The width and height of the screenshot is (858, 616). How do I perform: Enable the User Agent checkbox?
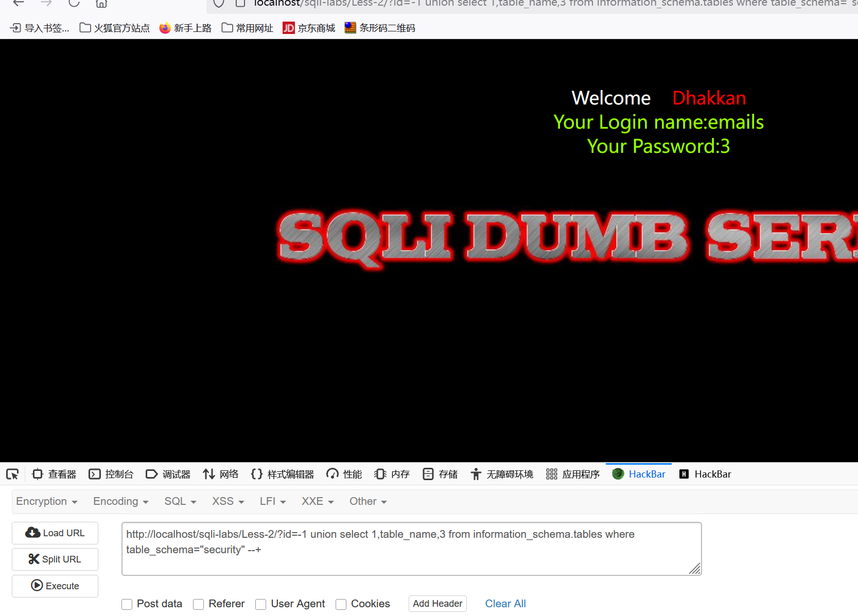click(x=260, y=604)
